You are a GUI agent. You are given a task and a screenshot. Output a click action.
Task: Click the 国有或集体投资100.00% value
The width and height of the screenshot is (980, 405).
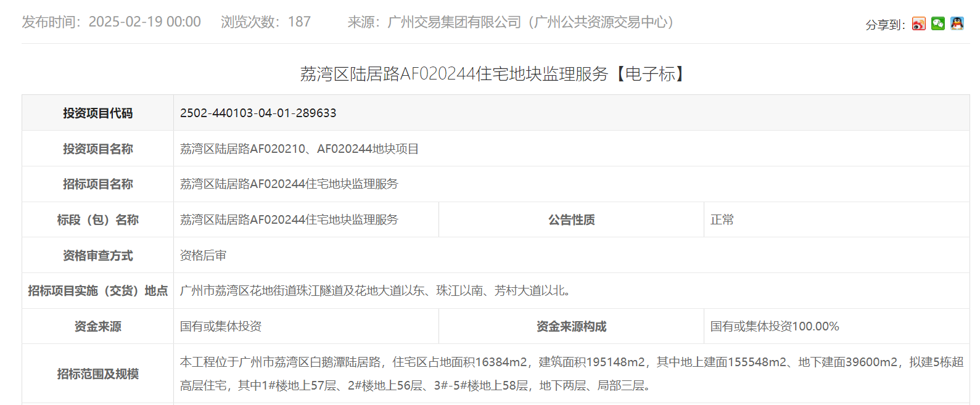(774, 326)
